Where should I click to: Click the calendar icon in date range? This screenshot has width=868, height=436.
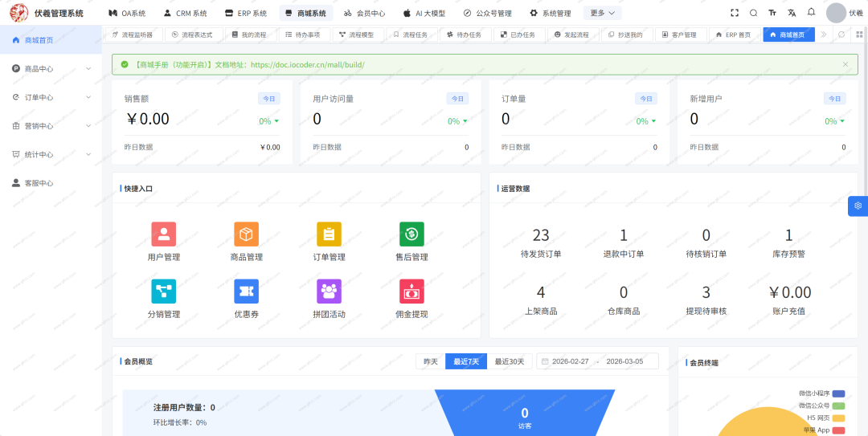pyautogui.click(x=545, y=361)
